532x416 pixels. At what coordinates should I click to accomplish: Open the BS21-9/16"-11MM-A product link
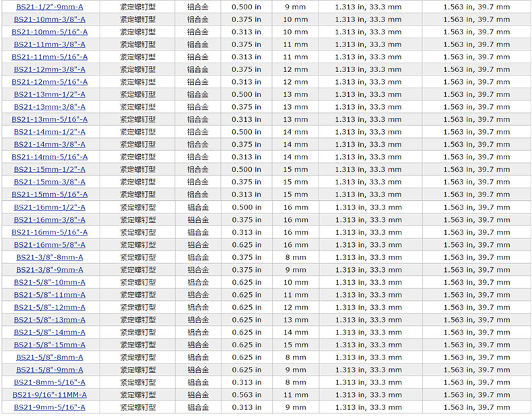point(50,395)
